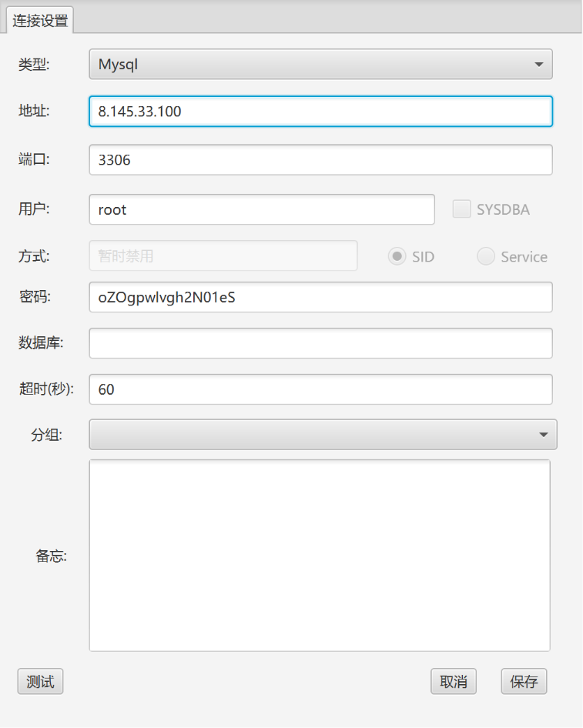Click the 超时(秒) timeout field

pos(320,389)
